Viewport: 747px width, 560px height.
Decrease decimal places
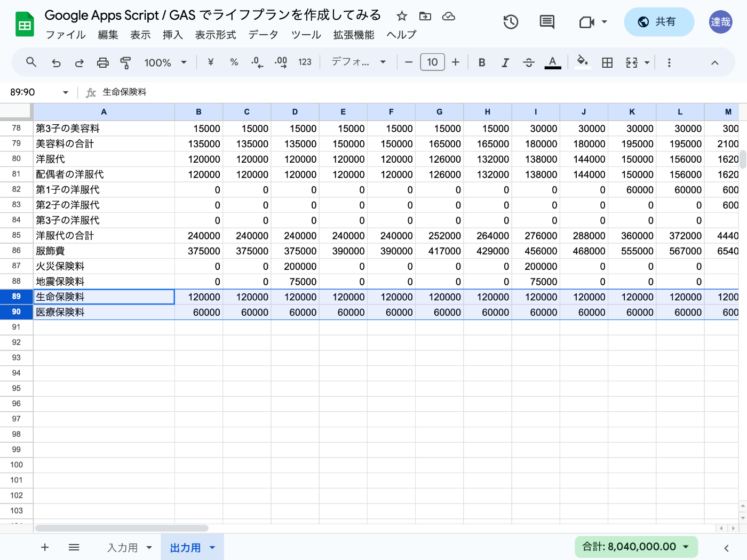(257, 62)
